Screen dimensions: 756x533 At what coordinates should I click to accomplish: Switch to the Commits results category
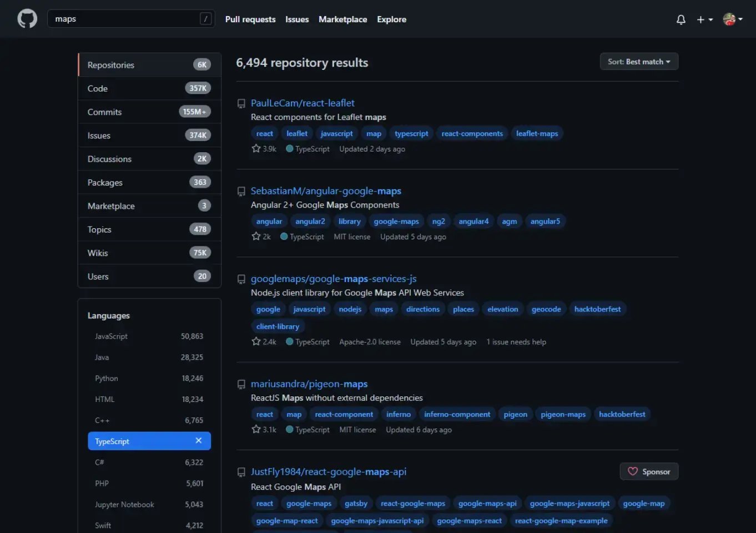click(104, 112)
